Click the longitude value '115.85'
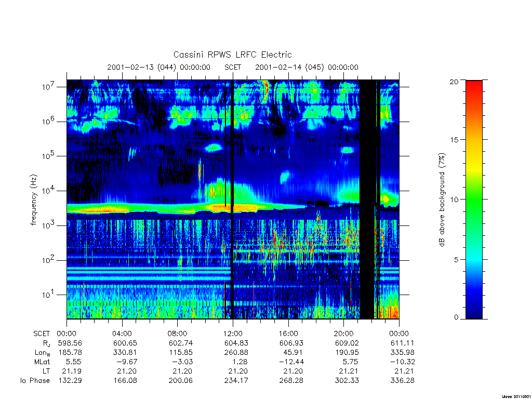532x399 pixels. [180, 353]
